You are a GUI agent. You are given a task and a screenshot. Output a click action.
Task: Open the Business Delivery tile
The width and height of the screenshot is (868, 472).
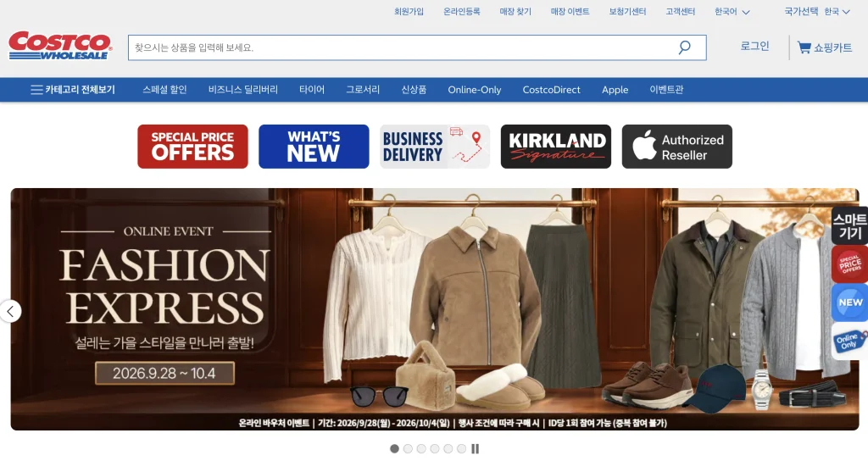tap(435, 147)
